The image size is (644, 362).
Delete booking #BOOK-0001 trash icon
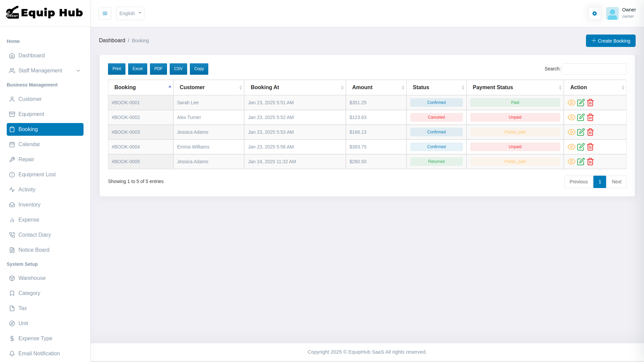(590, 103)
